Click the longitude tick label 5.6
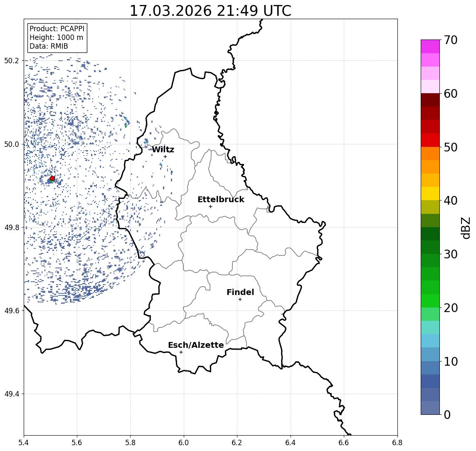Image resolution: width=476 pixels, height=451 pixels. [77, 443]
